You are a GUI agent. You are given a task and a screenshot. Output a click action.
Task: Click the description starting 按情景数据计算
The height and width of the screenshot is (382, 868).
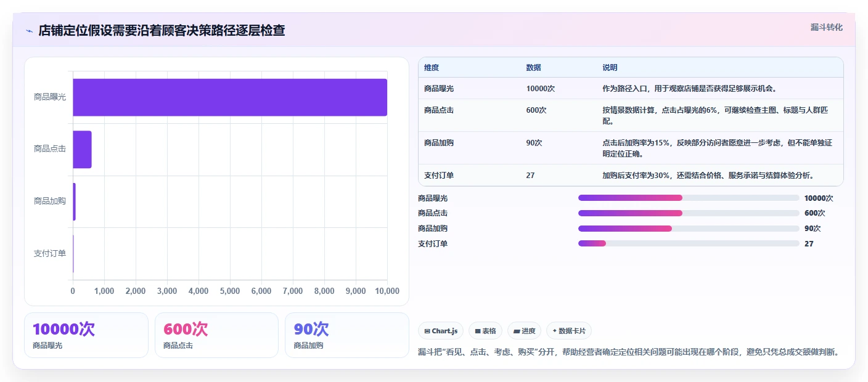click(x=716, y=116)
